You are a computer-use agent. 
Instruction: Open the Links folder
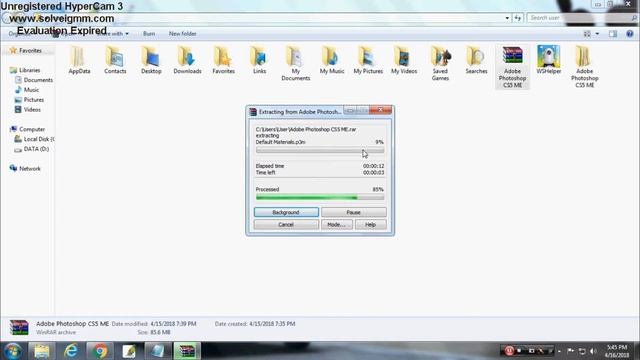259,60
